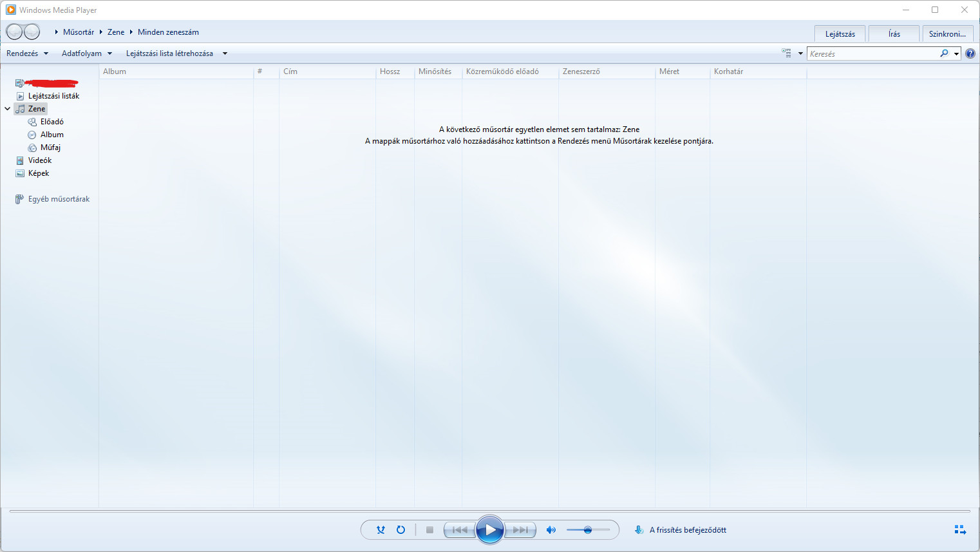Toggle repeat playback mode

tap(400, 530)
